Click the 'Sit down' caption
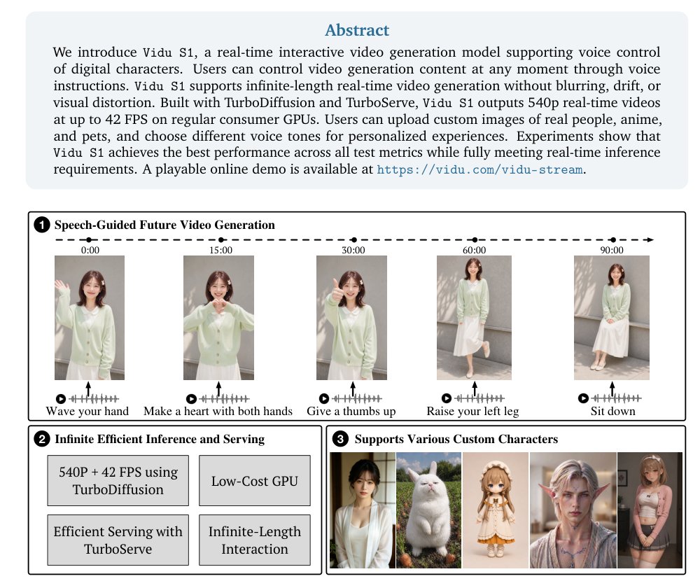Image resolution: width=700 pixels, height=588 pixels. (x=613, y=411)
